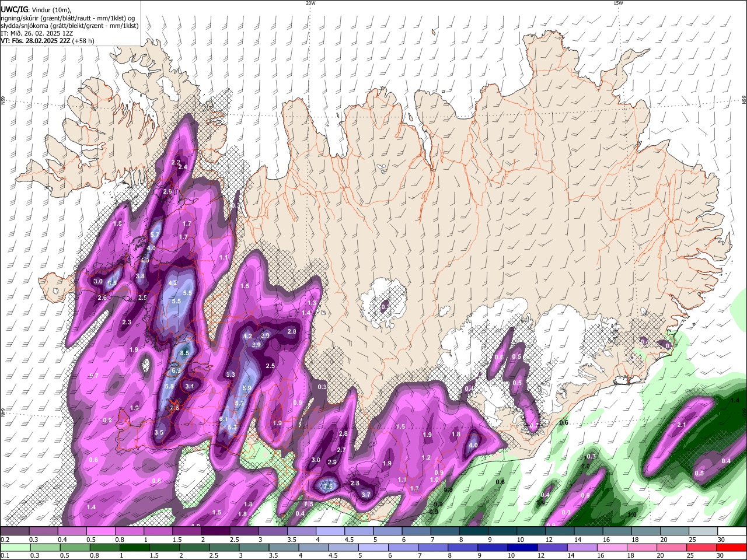Click the 7.5 precipitation value on the map
This screenshot has width=747, height=560.
point(327,487)
